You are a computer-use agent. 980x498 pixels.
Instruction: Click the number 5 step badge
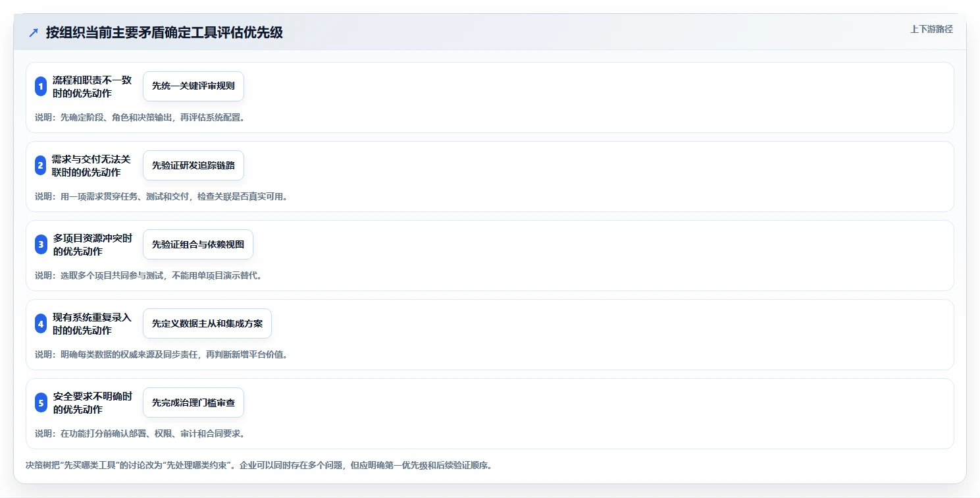pos(41,402)
